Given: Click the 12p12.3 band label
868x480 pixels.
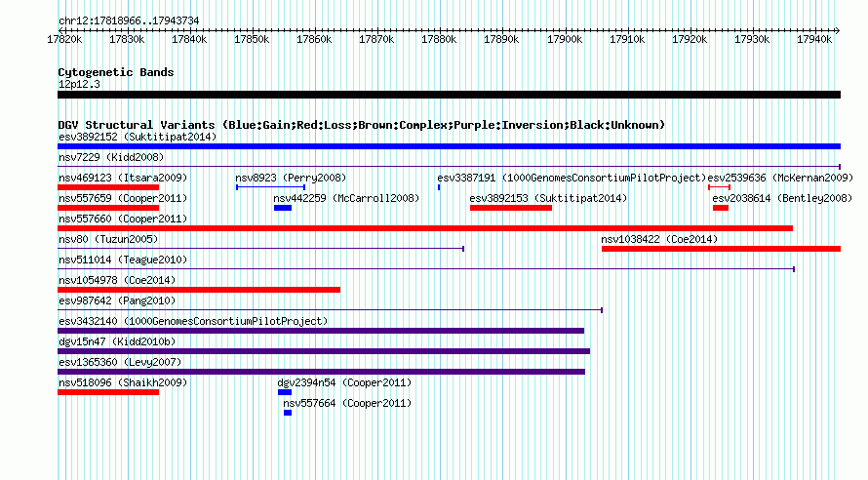Looking at the screenshot, I should tap(79, 84).
